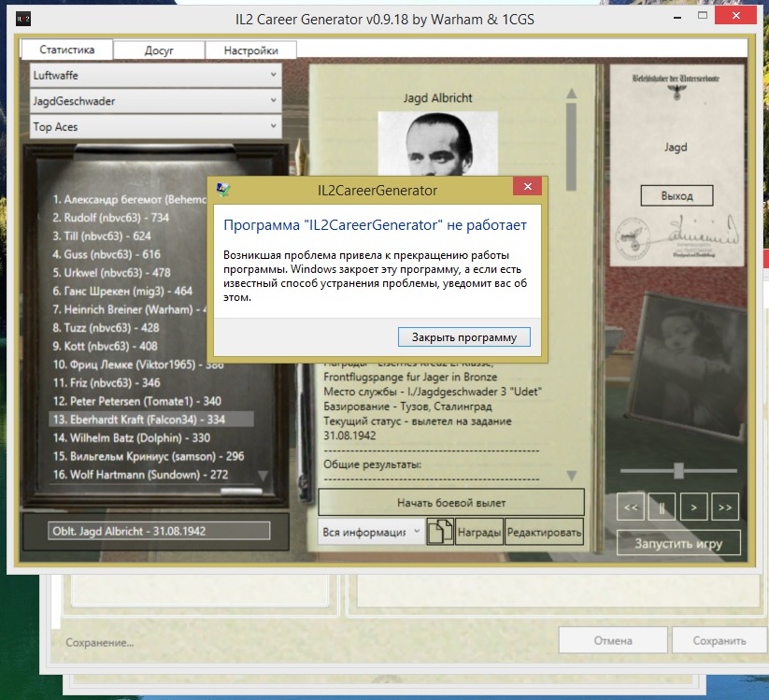Open the Награды button
The width and height of the screenshot is (769, 700).
(479, 532)
